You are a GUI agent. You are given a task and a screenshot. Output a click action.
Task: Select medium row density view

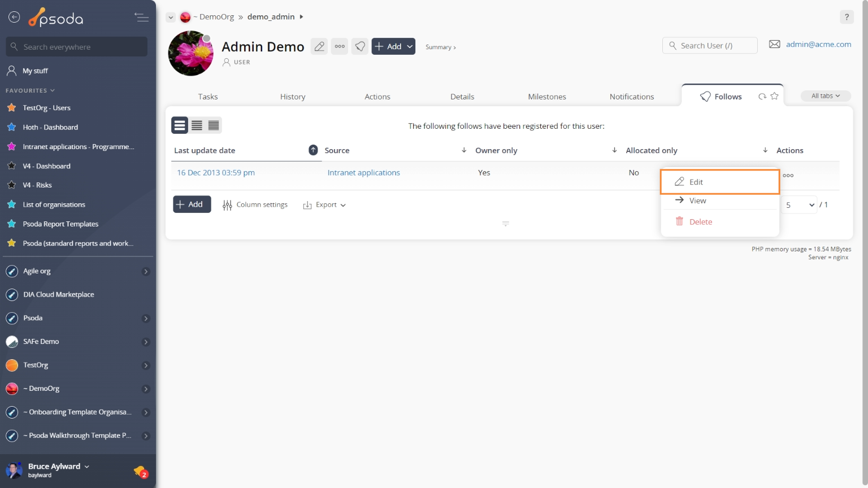coord(197,125)
